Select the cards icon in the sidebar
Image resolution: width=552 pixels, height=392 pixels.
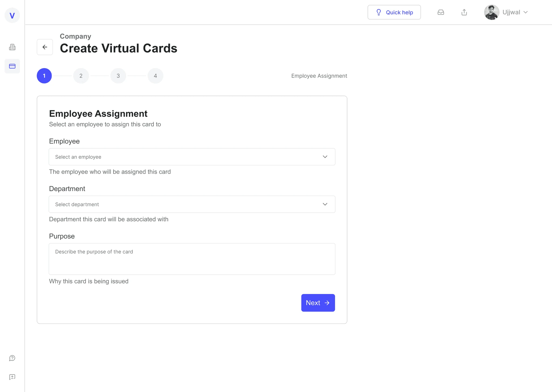click(x=12, y=66)
